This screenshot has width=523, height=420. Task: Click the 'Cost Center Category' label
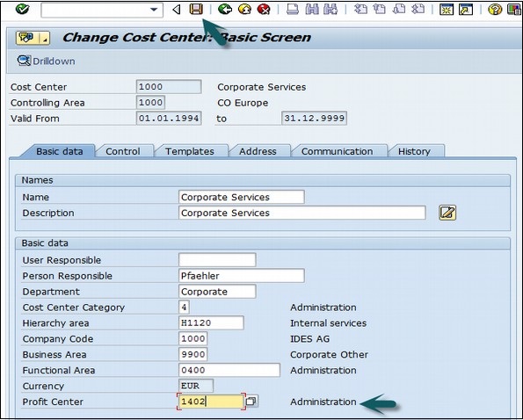click(74, 308)
